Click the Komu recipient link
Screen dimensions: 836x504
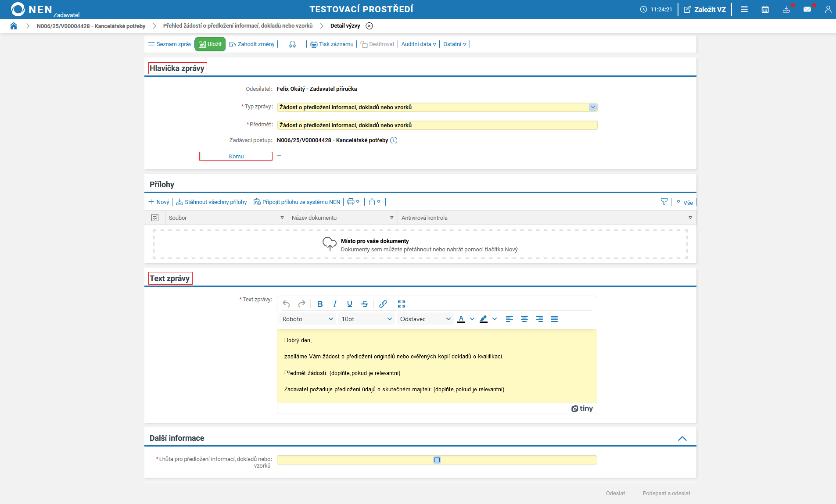(236, 157)
